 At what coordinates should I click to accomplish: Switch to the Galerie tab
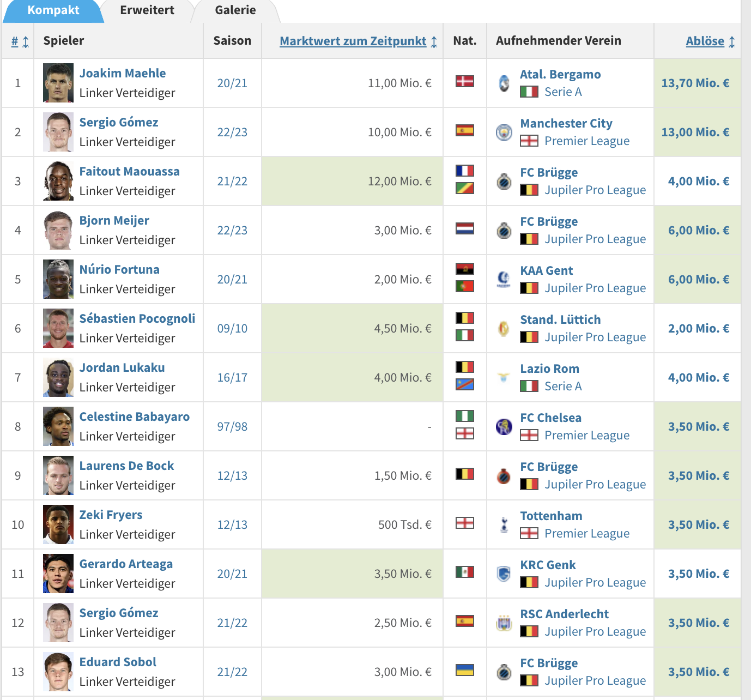click(235, 10)
